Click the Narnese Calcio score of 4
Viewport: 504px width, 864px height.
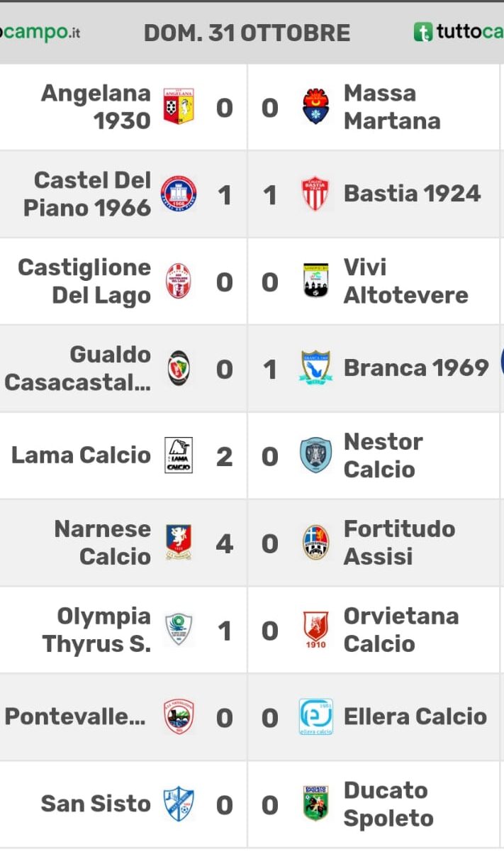click(x=224, y=543)
